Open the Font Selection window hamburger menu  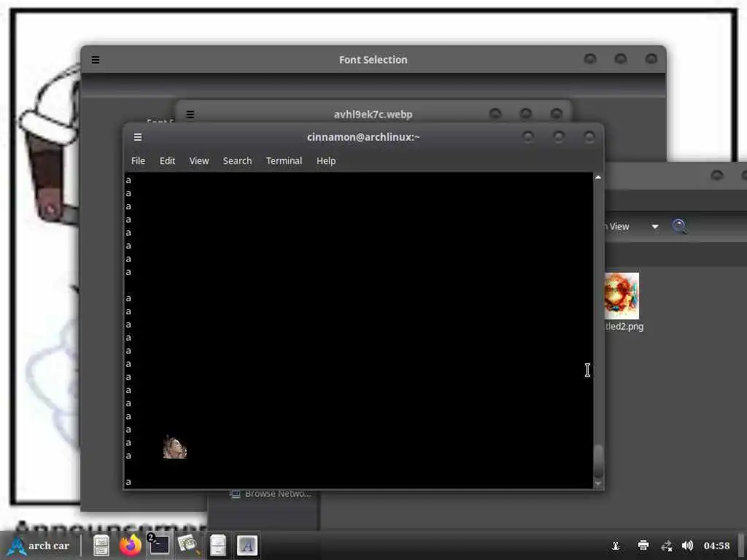tap(96, 60)
